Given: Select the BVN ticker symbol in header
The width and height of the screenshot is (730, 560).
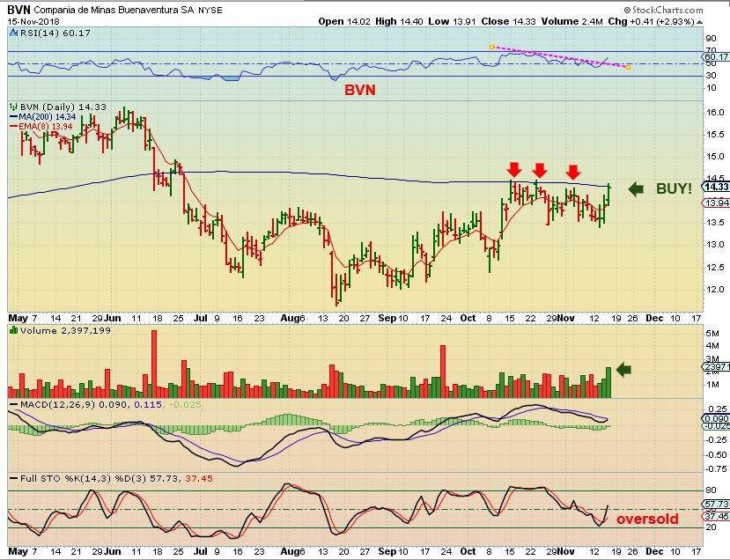Looking at the screenshot, I should coord(18,10).
